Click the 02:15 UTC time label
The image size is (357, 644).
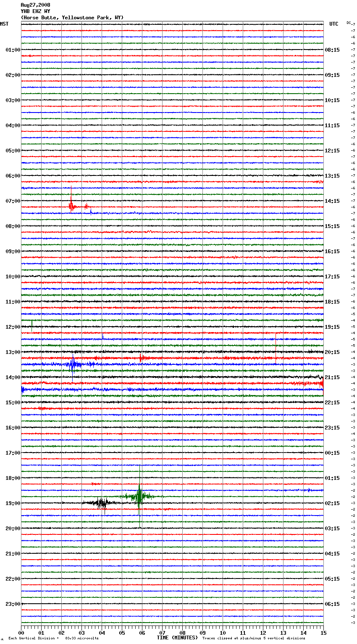(332, 503)
